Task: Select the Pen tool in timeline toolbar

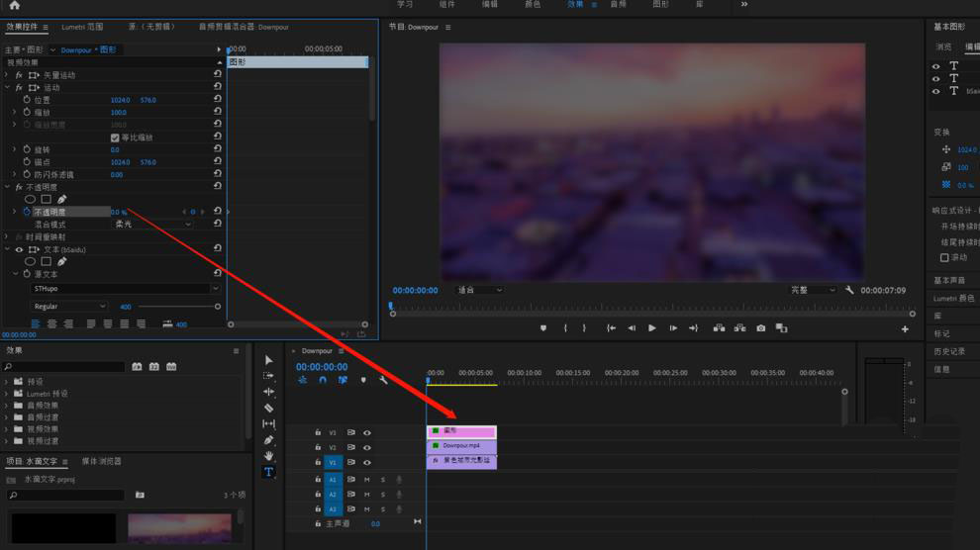Action: point(268,440)
